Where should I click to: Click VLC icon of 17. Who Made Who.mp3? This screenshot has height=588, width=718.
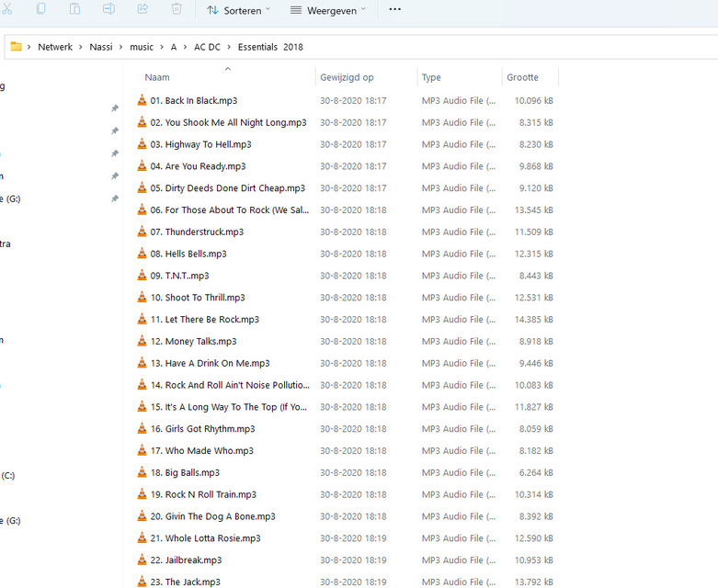142,450
